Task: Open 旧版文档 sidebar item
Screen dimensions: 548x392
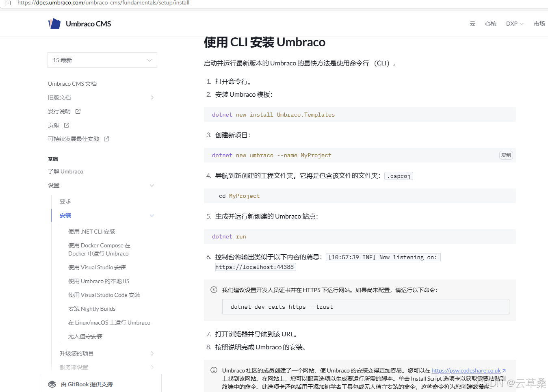Action: point(59,97)
